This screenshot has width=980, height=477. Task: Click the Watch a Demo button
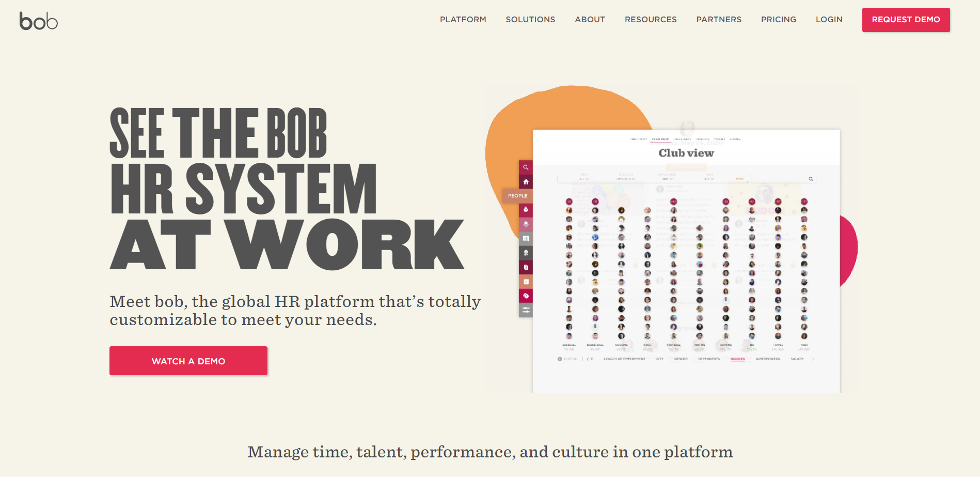[x=188, y=361]
